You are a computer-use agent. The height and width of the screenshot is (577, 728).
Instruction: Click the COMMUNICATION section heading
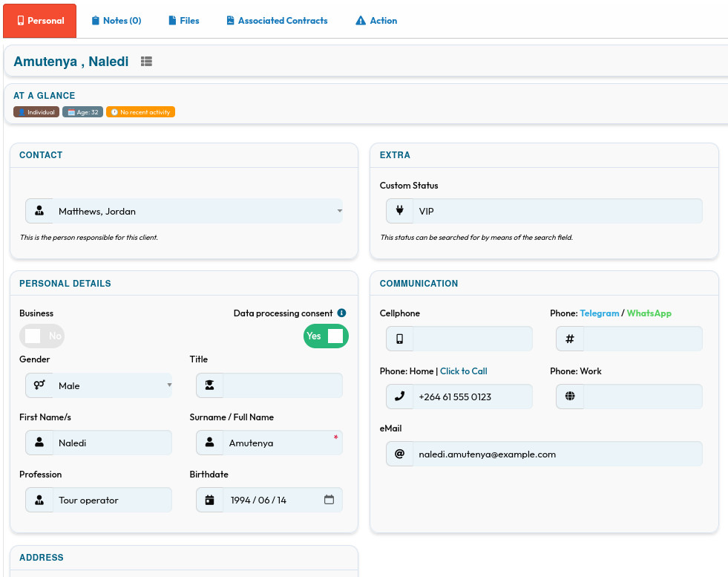click(419, 284)
